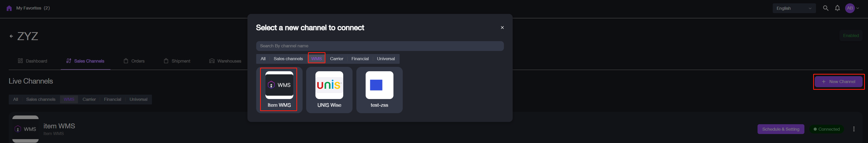This screenshot has height=143, width=868.
Task: Pick the test-zss channel tile
Action: (x=379, y=90)
